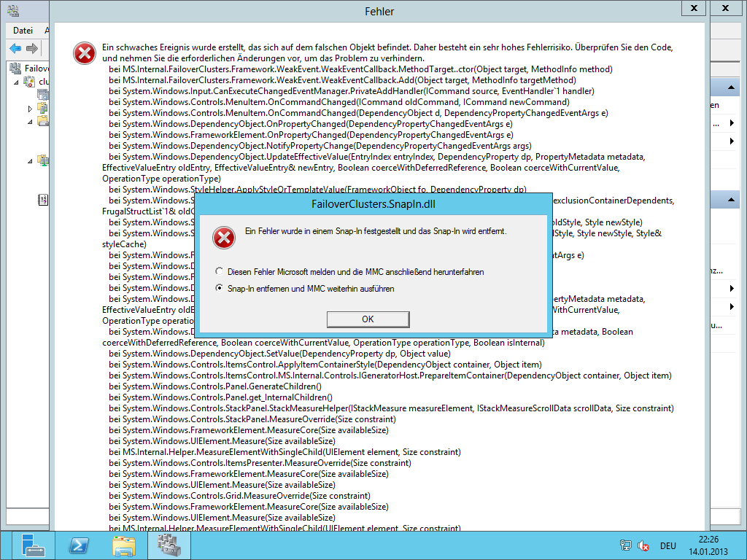Close the Fehler window
The width and height of the screenshot is (747, 560).
click(x=694, y=8)
